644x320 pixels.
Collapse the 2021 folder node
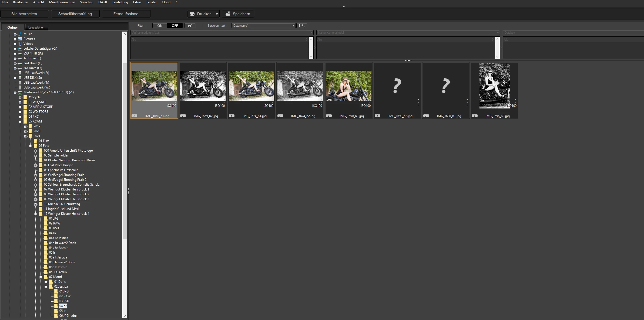pos(25,136)
